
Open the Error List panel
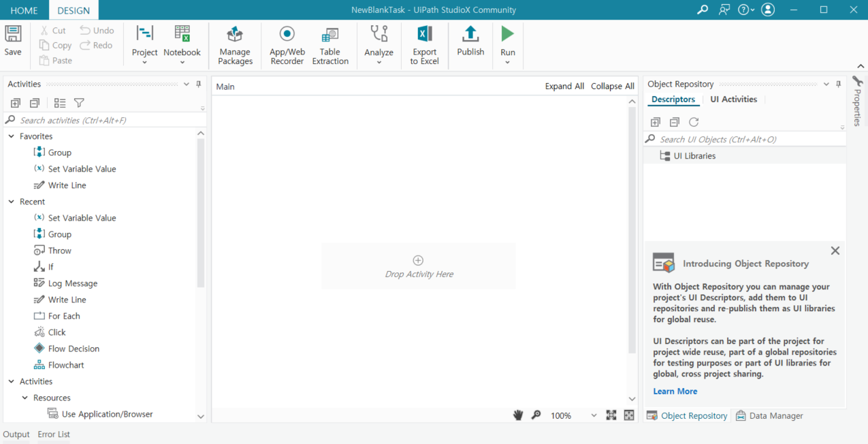[x=54, y=434]
